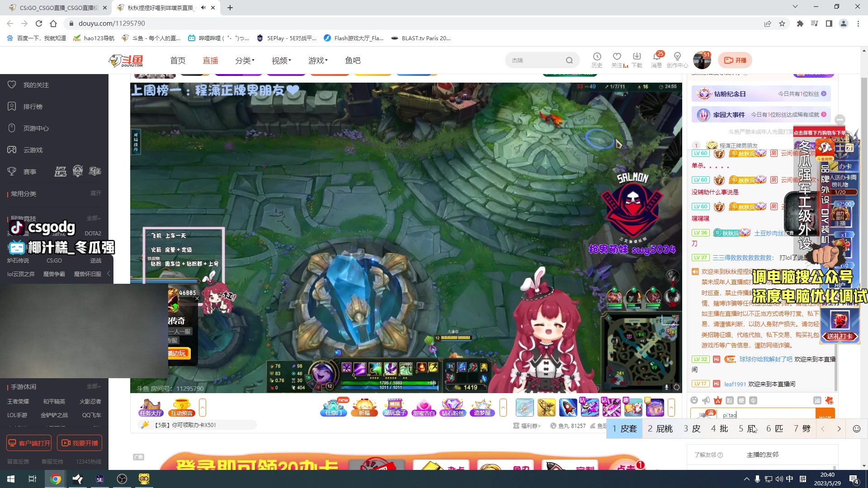The image size is (868, 488).
Task: Show next IME candidate page
Action: [x=839, y=429]
